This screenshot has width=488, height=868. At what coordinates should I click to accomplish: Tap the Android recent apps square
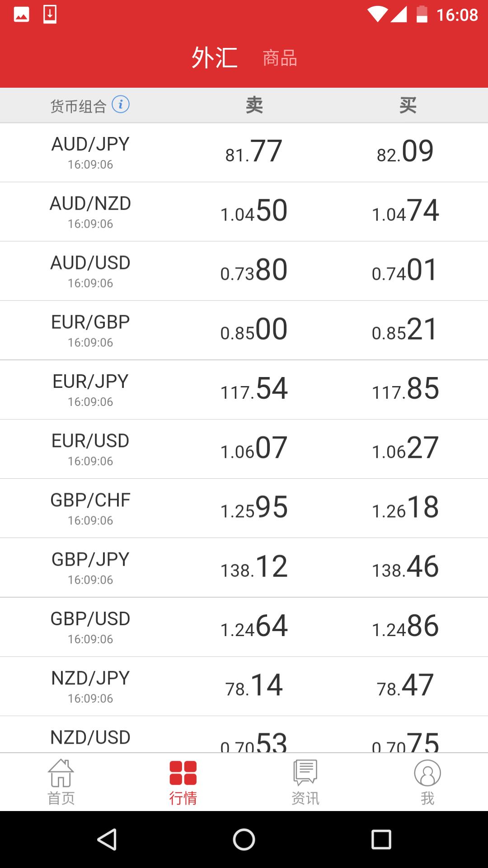[x=381, y=840]
